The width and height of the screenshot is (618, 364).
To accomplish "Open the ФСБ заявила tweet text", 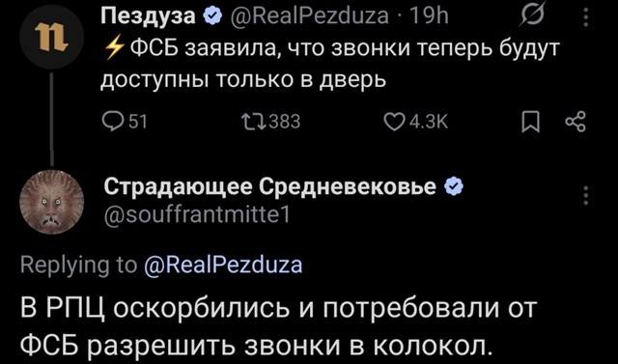I will pyautogui.click(x=330, y=65).
